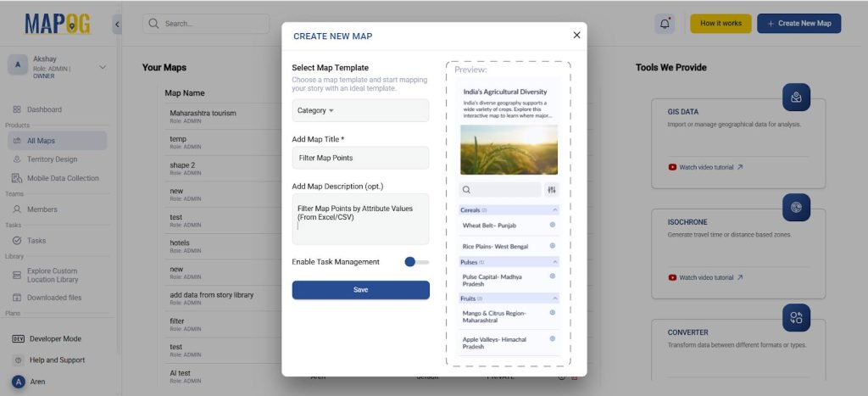Open the Category dropdown

[360, 110]
